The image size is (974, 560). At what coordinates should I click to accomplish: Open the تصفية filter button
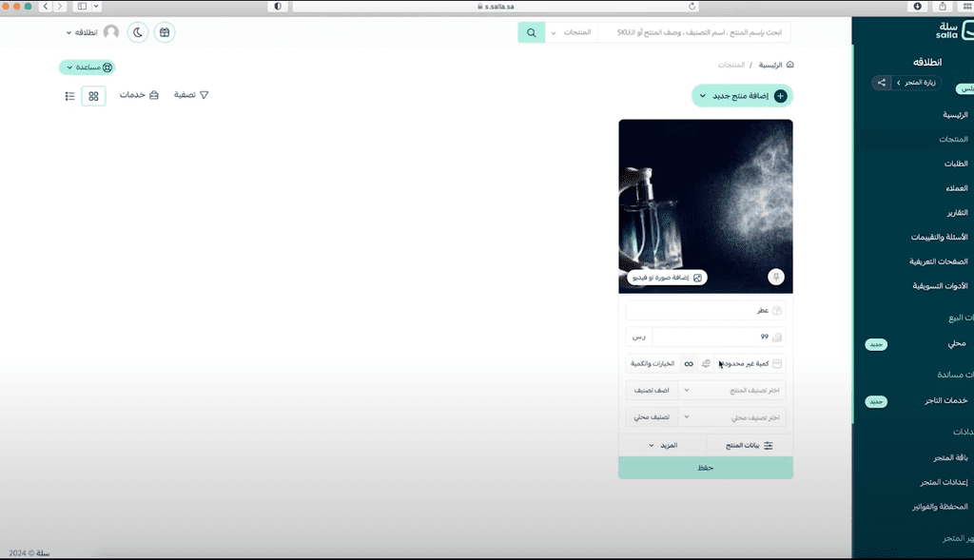[191, 95]
